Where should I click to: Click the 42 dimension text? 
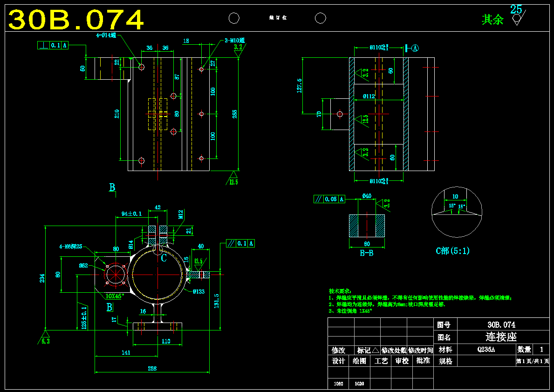pyautogui.click(x=157, y=207)
